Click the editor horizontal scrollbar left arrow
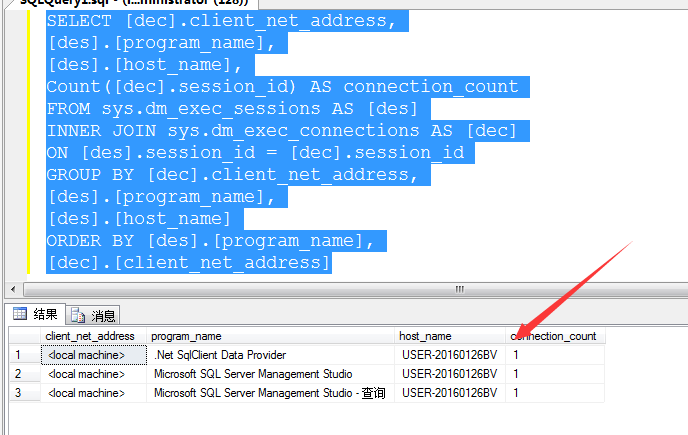The height and width of the screenshot is (435, 688). click(13, 289)
